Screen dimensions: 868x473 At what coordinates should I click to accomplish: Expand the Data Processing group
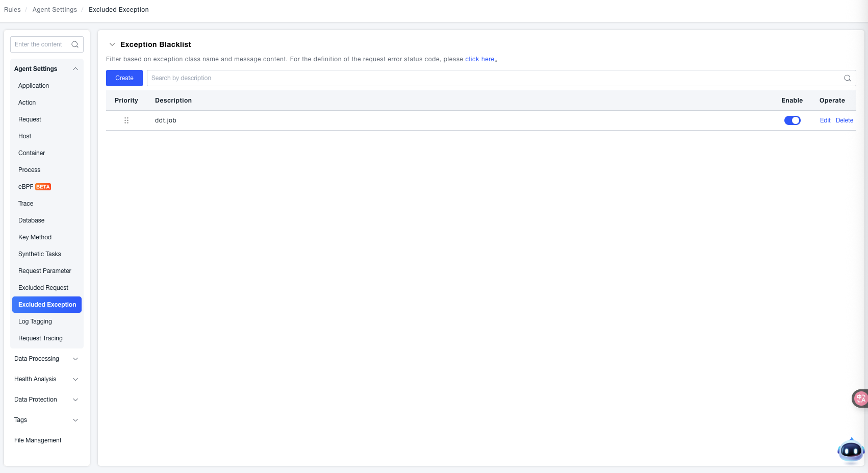75,359
